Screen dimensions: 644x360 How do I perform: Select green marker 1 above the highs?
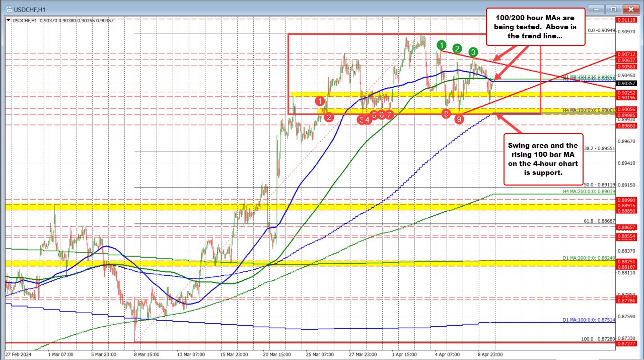click(441, 45)
